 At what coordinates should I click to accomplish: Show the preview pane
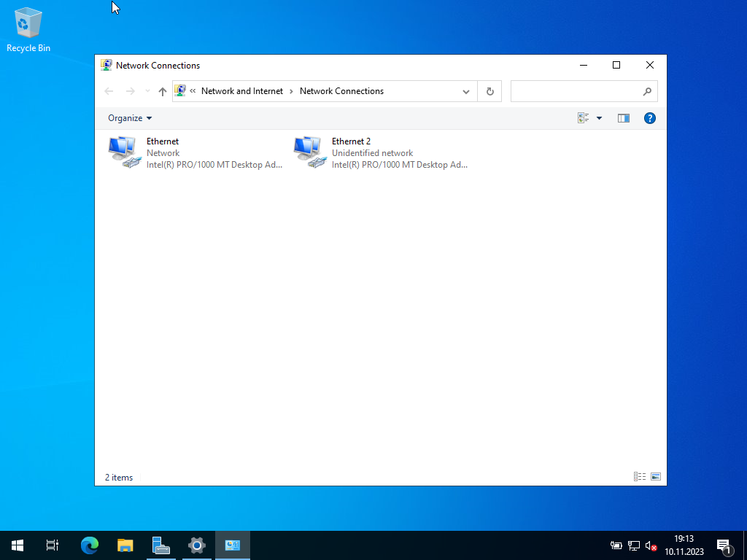click(x=624, y=118)
